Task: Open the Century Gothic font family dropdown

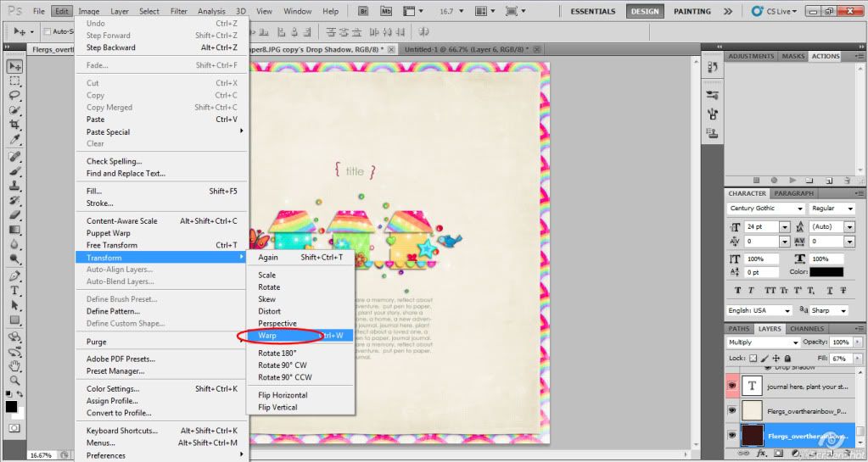Action: pos(766,209)
